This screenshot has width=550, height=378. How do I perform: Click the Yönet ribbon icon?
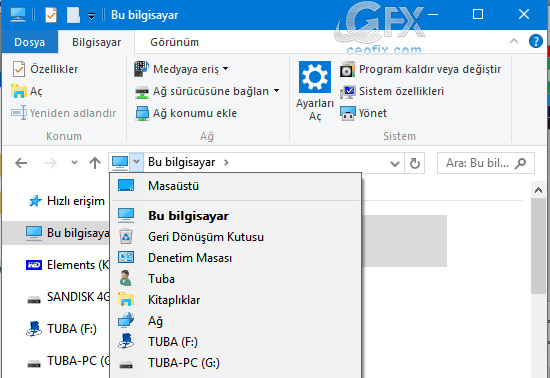(x=348, y=114)
